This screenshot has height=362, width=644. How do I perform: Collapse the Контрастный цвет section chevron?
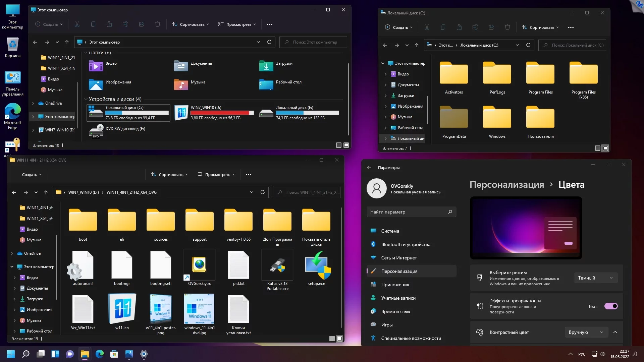tap(615, 332)
